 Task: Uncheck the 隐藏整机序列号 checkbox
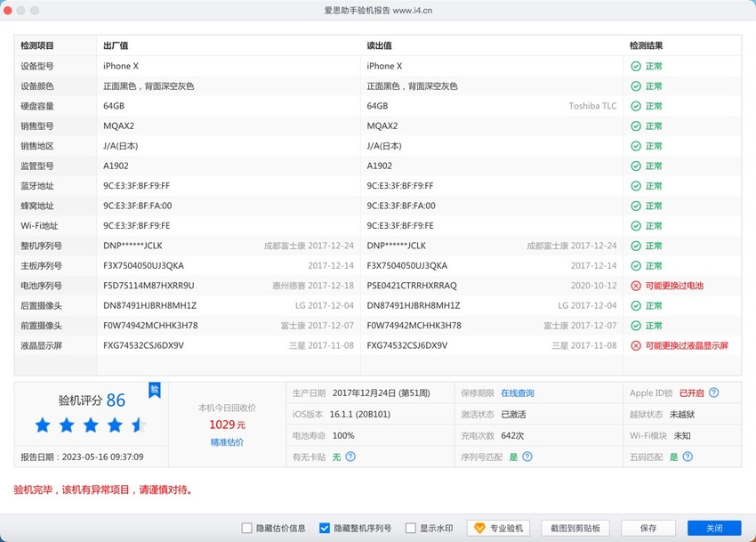click(x=325, y=528)
